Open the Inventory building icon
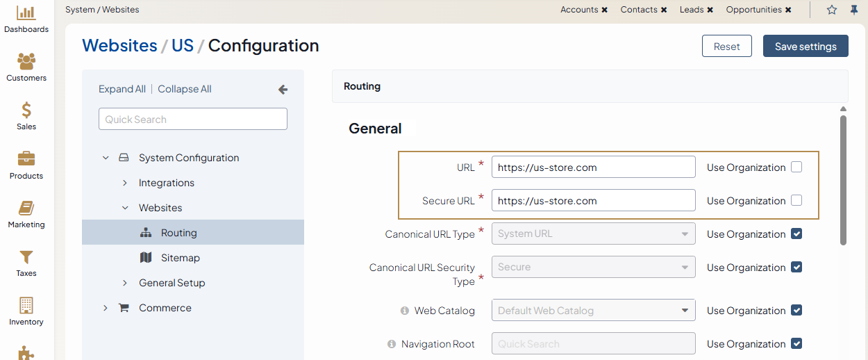 [26, 306]
